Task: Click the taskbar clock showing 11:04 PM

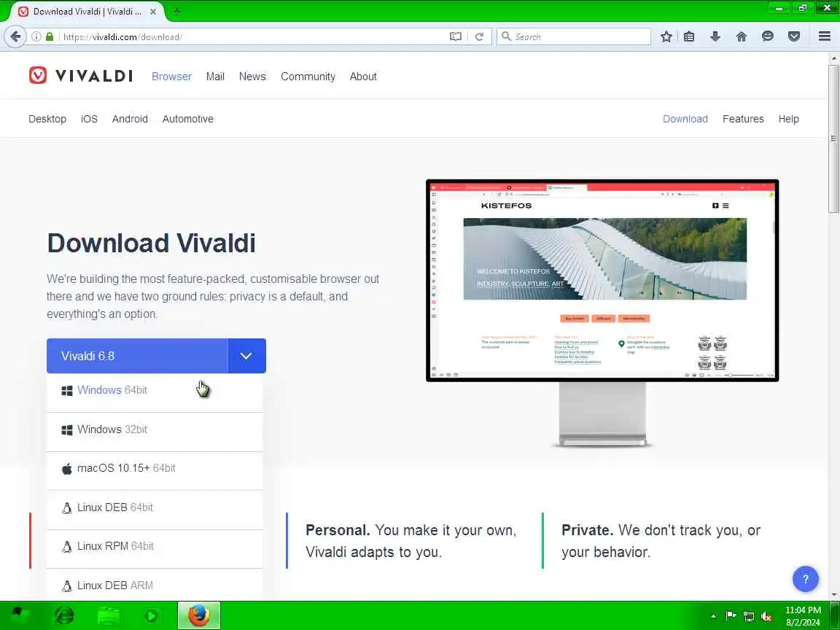Action: 803,616
